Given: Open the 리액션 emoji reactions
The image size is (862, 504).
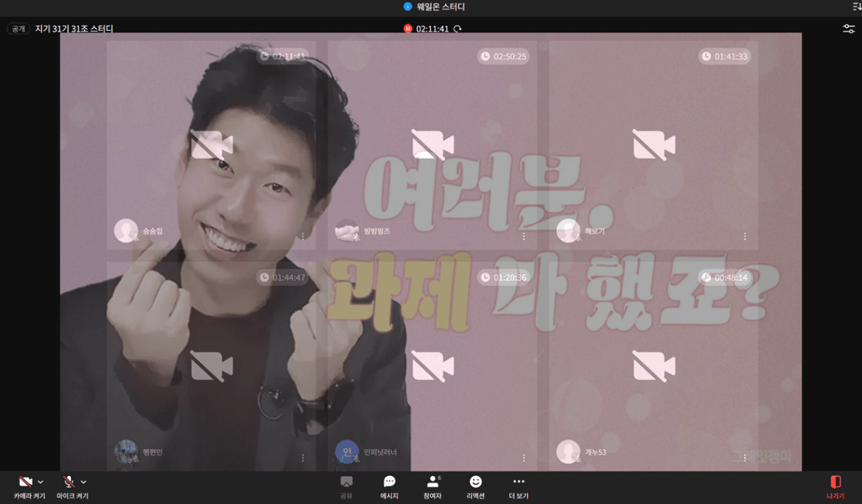Looking at the screenshot, I should click(475, 482).
